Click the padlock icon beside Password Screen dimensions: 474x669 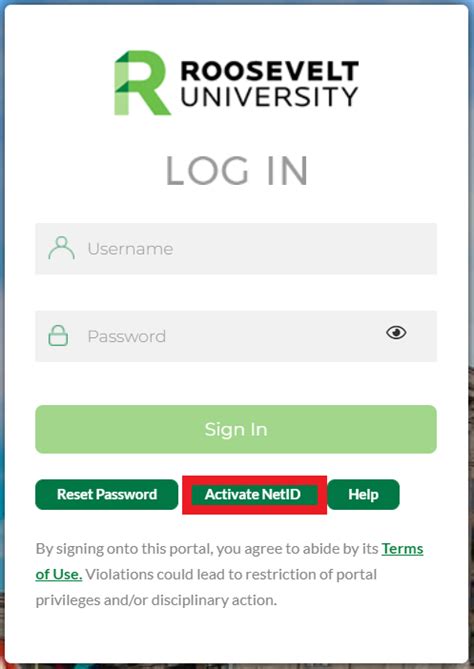pyautogui.click(x=58, y=335)
